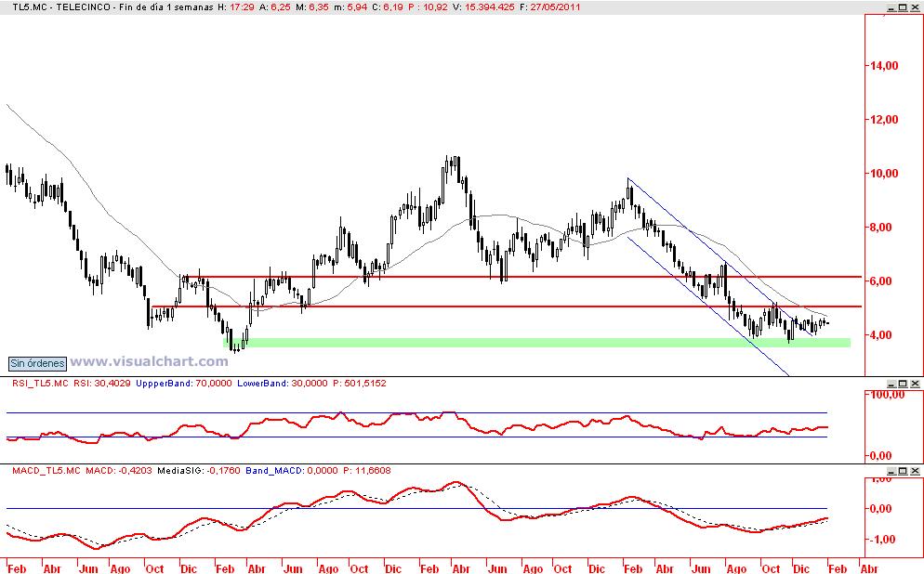Screen dimensions: 924x574
Task: Click the UppperBand: 70,0000 label
Action: [184, 384]
